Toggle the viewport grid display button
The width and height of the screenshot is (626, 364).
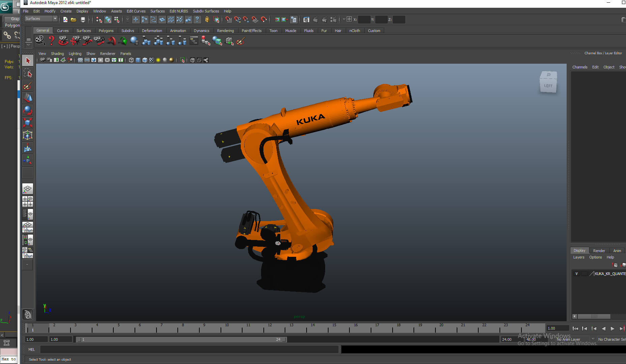pos(80,60)
